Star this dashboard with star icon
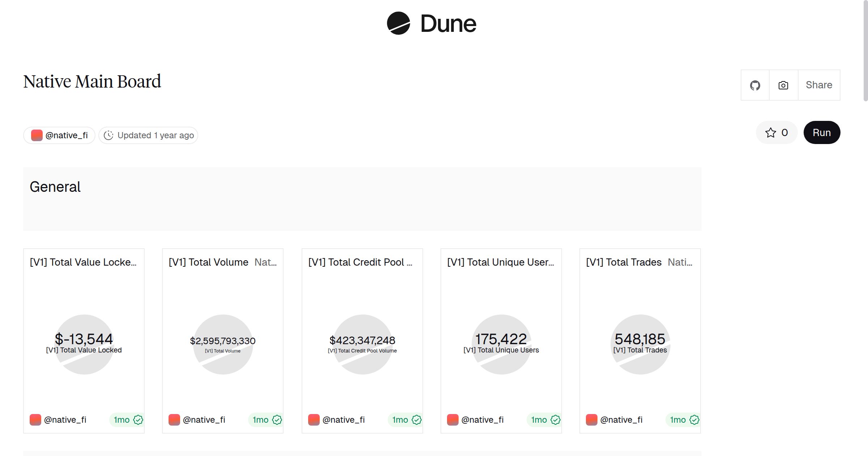This screenshot has width=868, height=456. [x=771, y=133]
